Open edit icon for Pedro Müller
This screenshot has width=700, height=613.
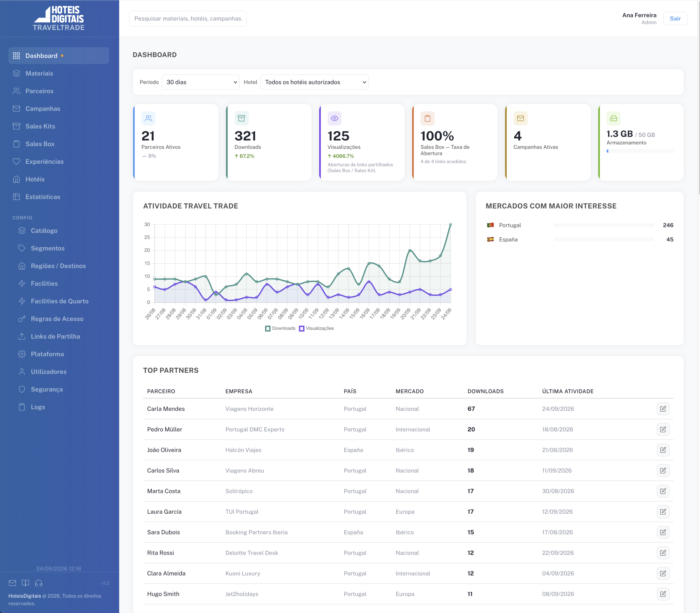tap(663, 429)
